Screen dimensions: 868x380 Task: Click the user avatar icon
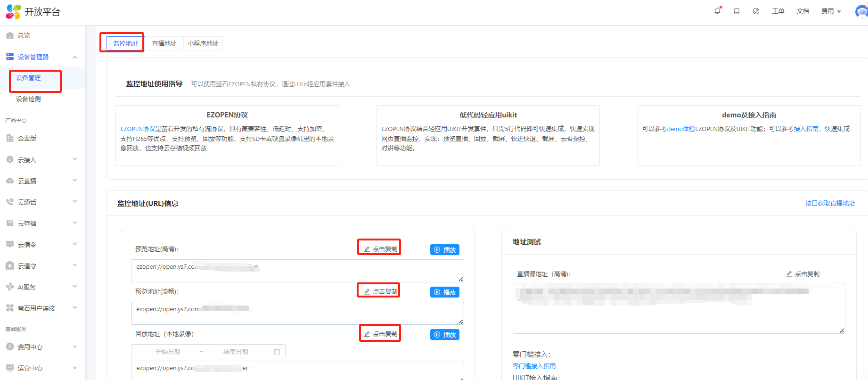(861, 11)
